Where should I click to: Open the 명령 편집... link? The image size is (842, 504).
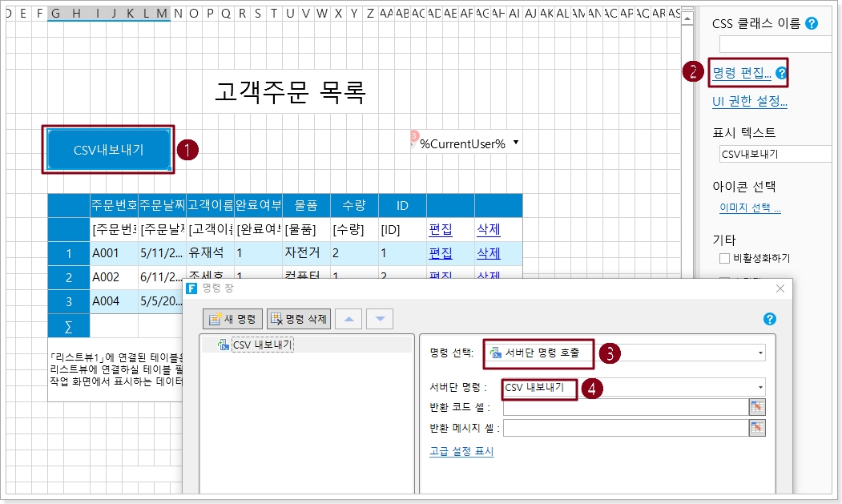pos(742,74)
